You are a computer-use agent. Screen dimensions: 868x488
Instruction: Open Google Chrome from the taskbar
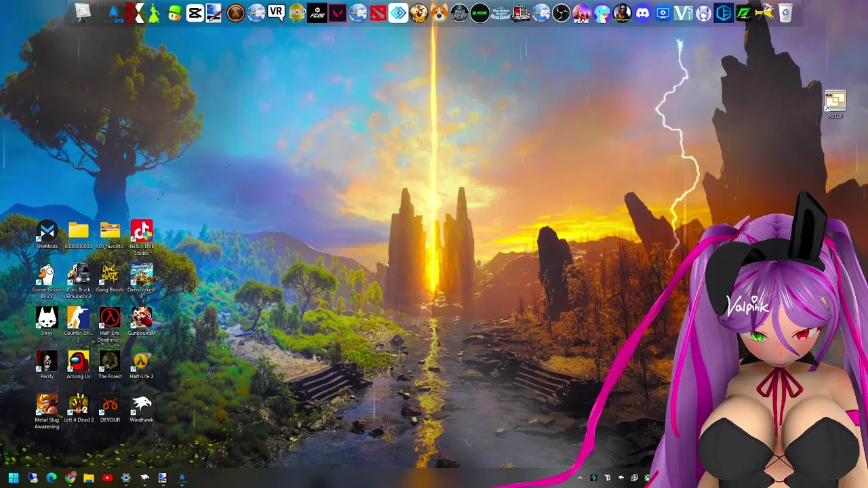70,478
